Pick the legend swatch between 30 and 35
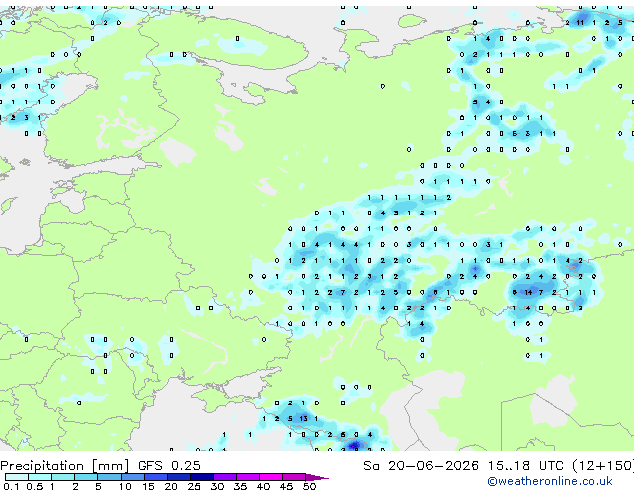This screenshot has width=634, height=490. click(x=224, y=477)
